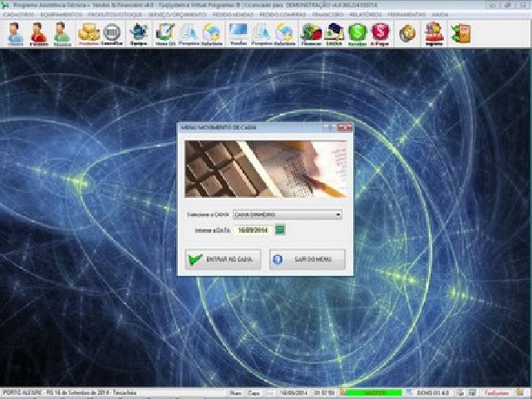Open the green Receber dollar icon
This screenshot has height=399, width=532.
[357, 34]
